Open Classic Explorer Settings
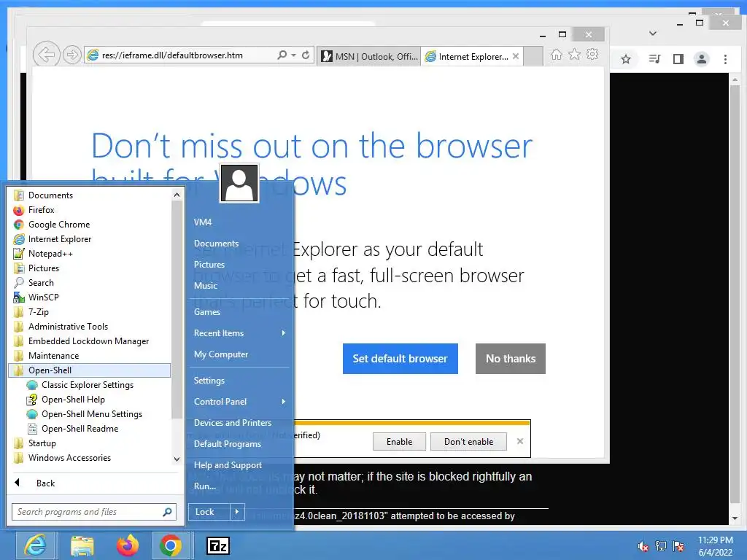The width and height of the screenshot is (747, 560). (x=89, y=385)
